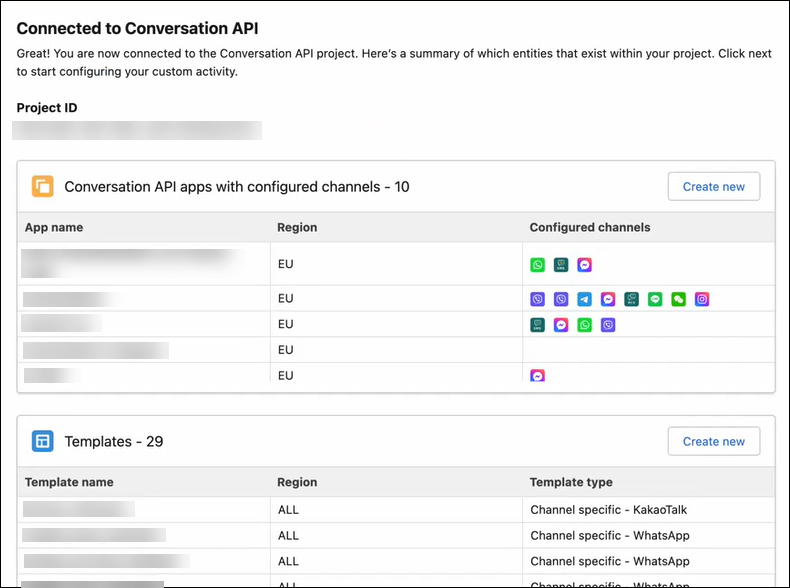Click the blurred Project ID value
The height and width of the screenshot is (588, 790).
pyautogui.click(x=139, y=130)
